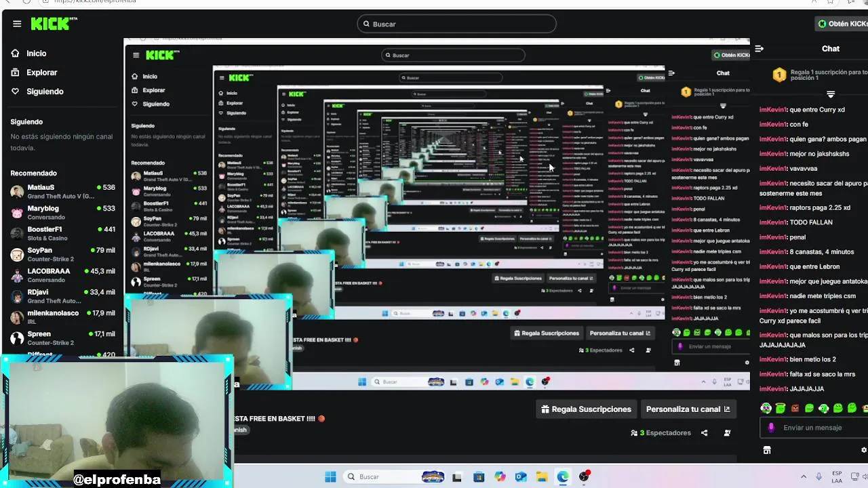
Task: Open the OBS icon with red badge in taskbar
Action: point(585,476)
